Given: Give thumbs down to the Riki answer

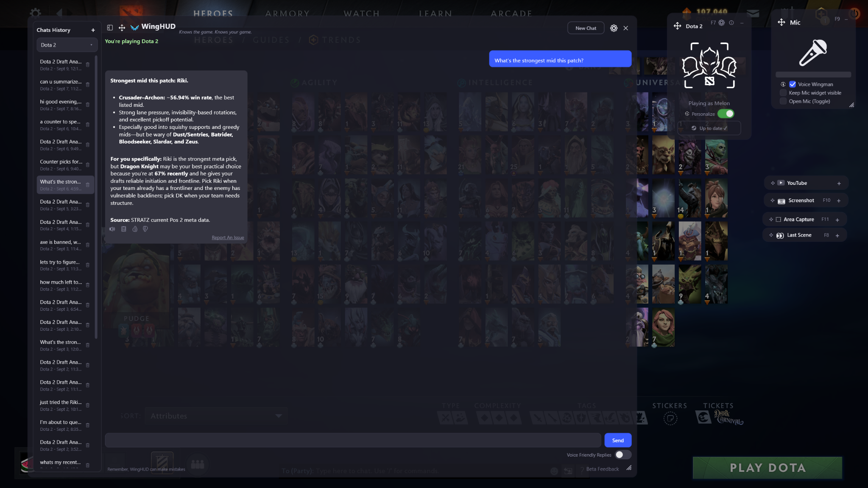Looking at the screenshot, I should [x=145, y=229].
